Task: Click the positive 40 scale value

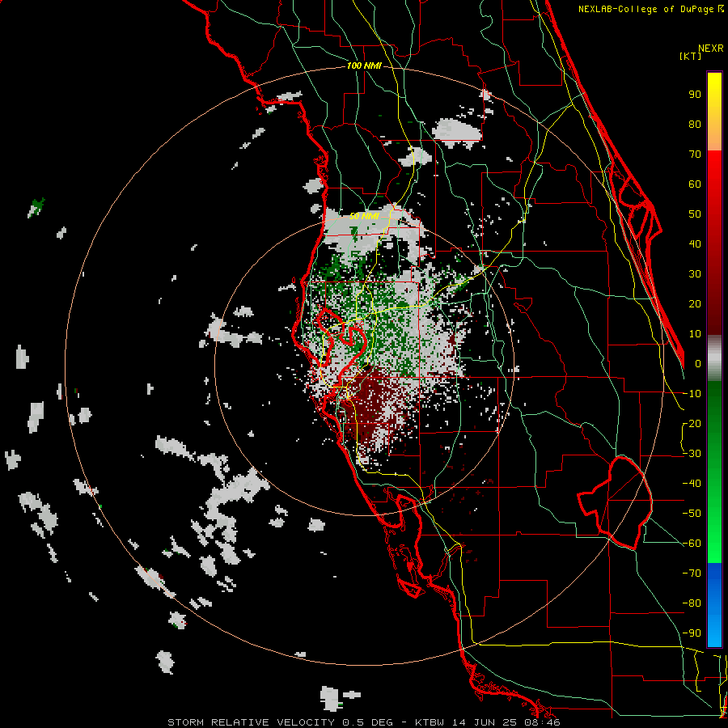Action: point(695,243)
